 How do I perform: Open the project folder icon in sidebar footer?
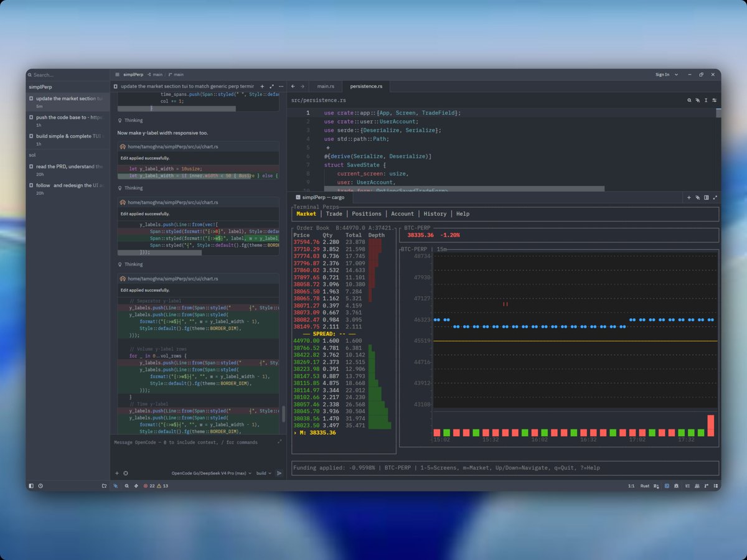(104, 485)
